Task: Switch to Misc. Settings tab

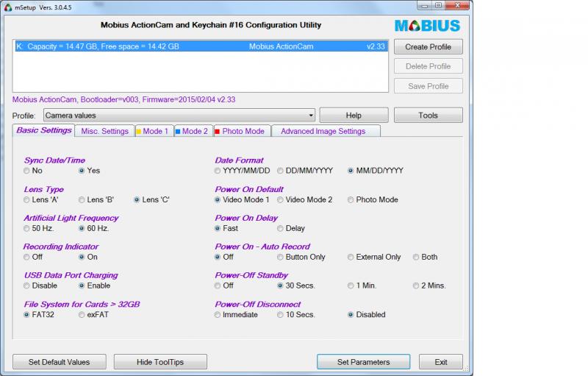Action: point(104,131)
